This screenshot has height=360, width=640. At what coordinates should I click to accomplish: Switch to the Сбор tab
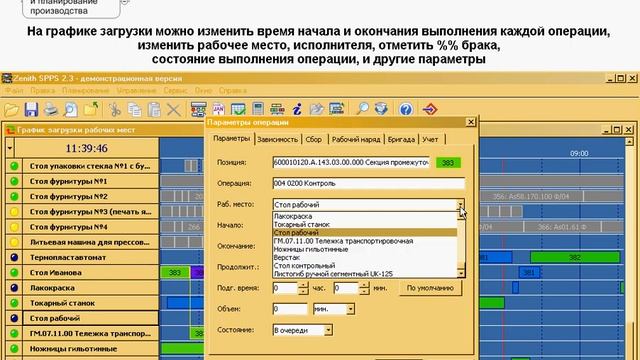pyautogui.click(x=313, y=140)
